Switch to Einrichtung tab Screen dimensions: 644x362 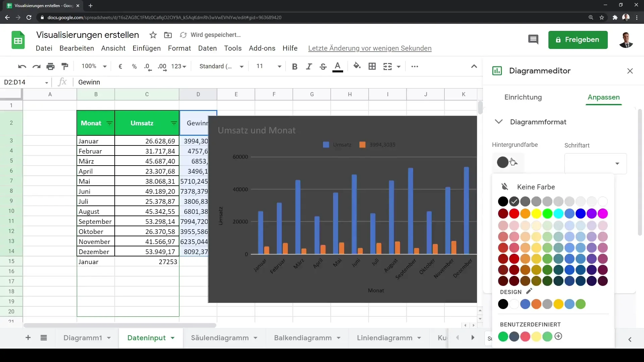coord(523,97)
